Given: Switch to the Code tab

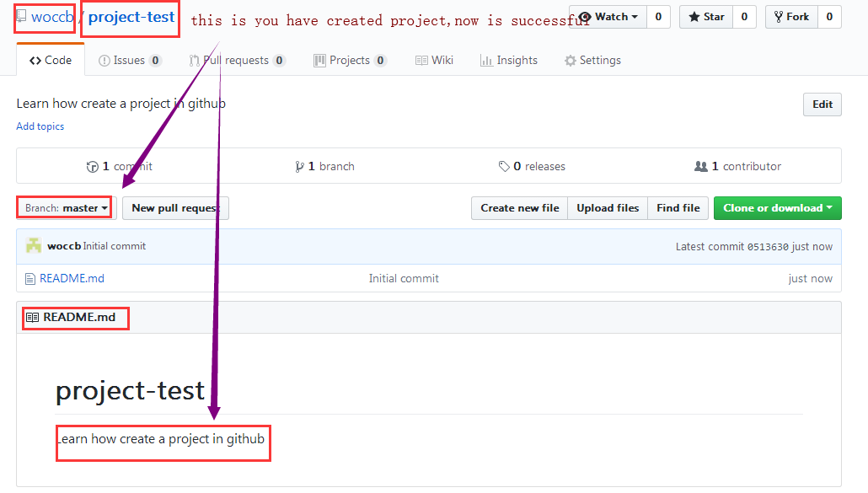Looking at the screenshot, I should click(51, 60).
